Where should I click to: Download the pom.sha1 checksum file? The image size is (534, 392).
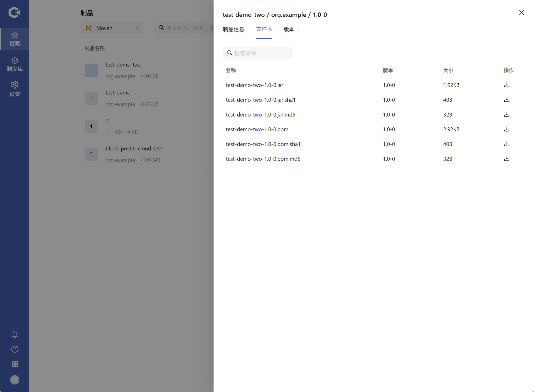507,144
